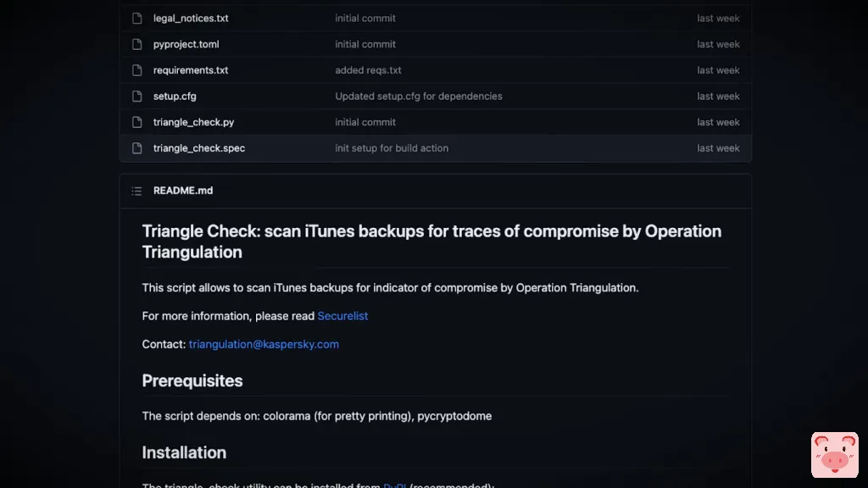View the 'added reqs.txt' commit
Screen dimensions: 868x488
[x=368, y=70]
